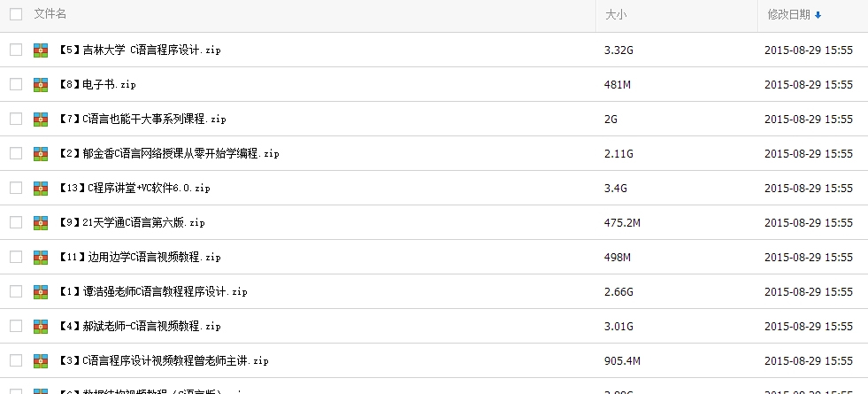Open 【2】郁金香C语言网络授课从零开始学编程.zip link

[x=168, y=154]
